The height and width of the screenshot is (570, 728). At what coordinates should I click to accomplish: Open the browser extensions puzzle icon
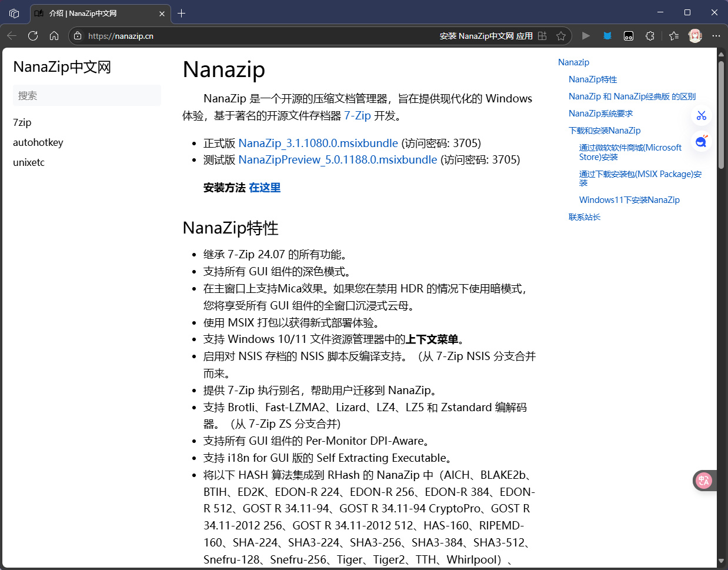[x=650, y=36]
